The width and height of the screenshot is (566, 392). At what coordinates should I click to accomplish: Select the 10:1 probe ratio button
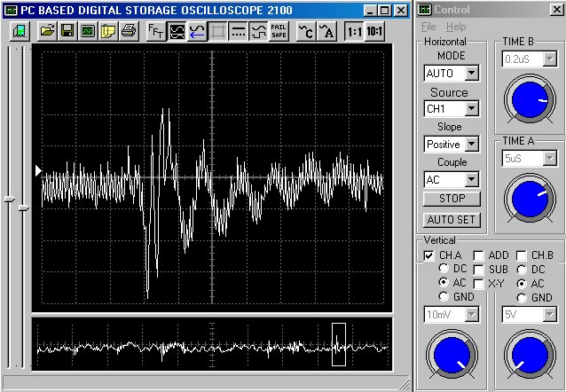tap(375, 31)
